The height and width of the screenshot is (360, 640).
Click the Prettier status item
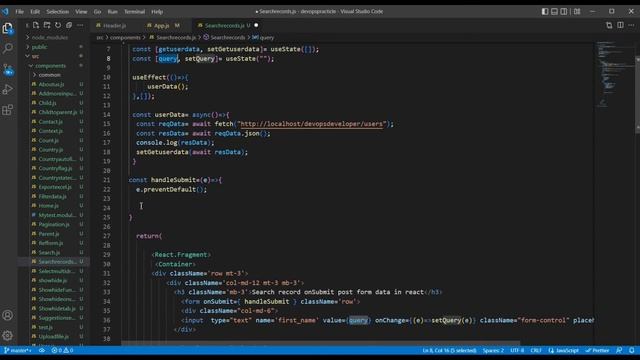597,351
